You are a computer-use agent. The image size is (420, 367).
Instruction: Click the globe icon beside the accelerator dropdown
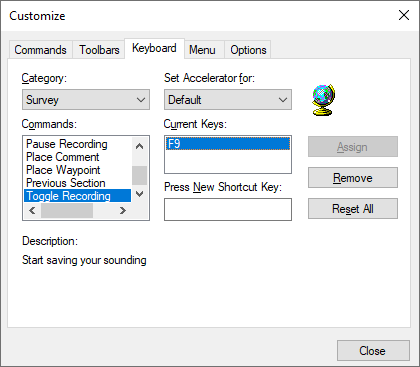pyautogui.click(x=323, y=100)
